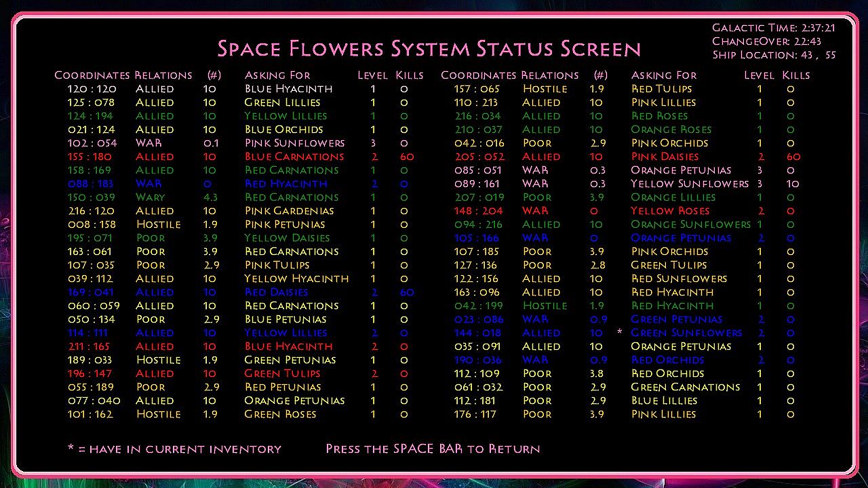This screenshot has height=488, width=868.
Task: Click the Green Sunflowers inventory asterisk
Action: coord(619,333)
